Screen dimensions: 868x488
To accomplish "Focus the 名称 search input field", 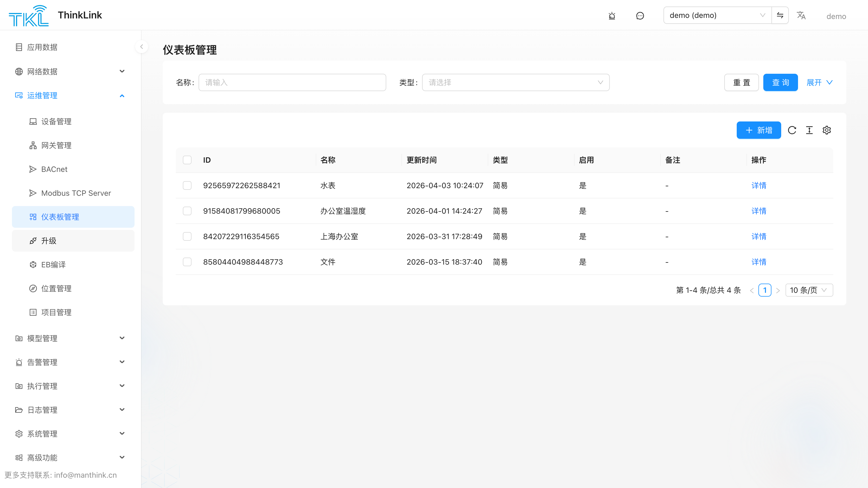I will pyautogui.click(x=292, y=82).
